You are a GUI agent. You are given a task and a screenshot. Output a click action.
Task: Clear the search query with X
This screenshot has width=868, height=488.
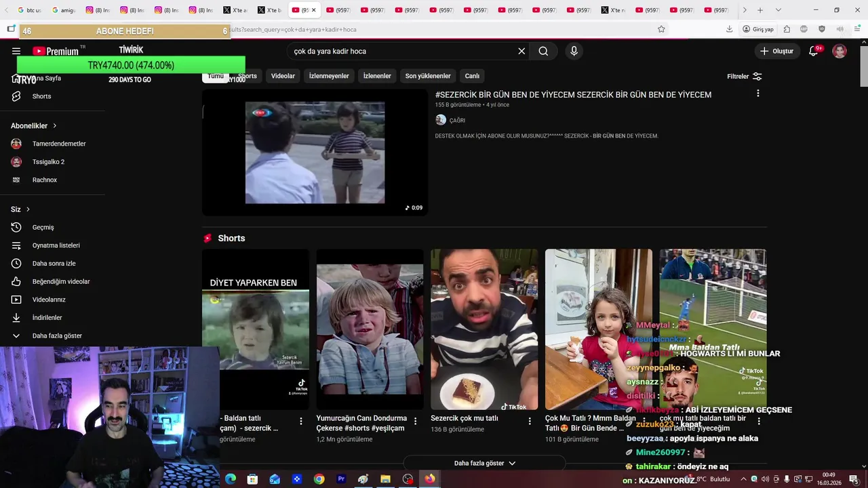[x=521, y=51]
